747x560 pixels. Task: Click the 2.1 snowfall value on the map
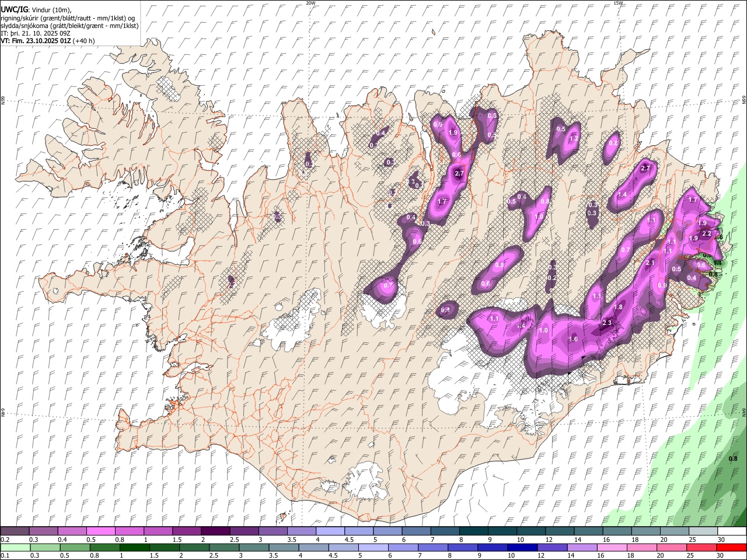[x=651, y=262]
